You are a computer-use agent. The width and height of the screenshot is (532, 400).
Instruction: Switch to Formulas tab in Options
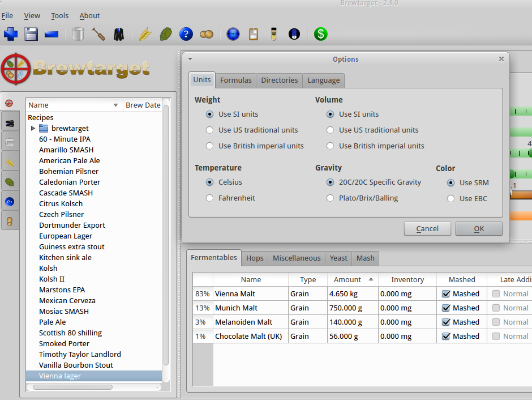tap(236, 80)
